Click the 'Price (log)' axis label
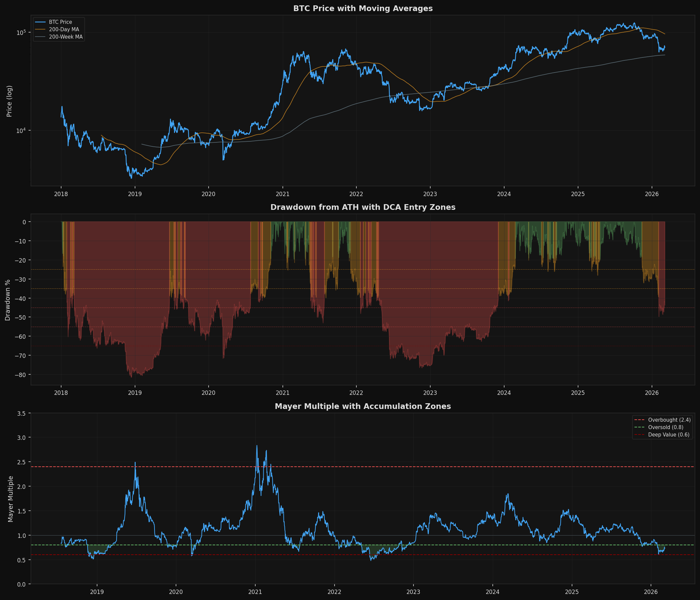This screenshot has width=700, height=600. coord(9,101)
